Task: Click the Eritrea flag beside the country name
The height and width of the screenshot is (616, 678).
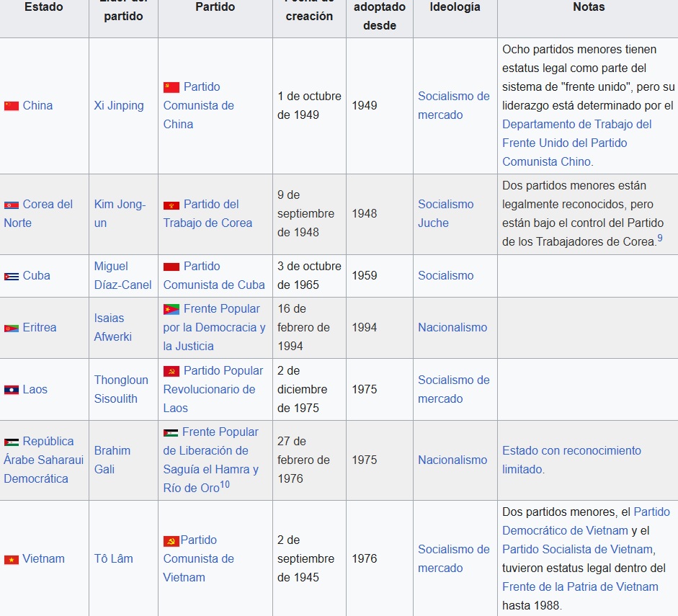Action: click(12, 328)
